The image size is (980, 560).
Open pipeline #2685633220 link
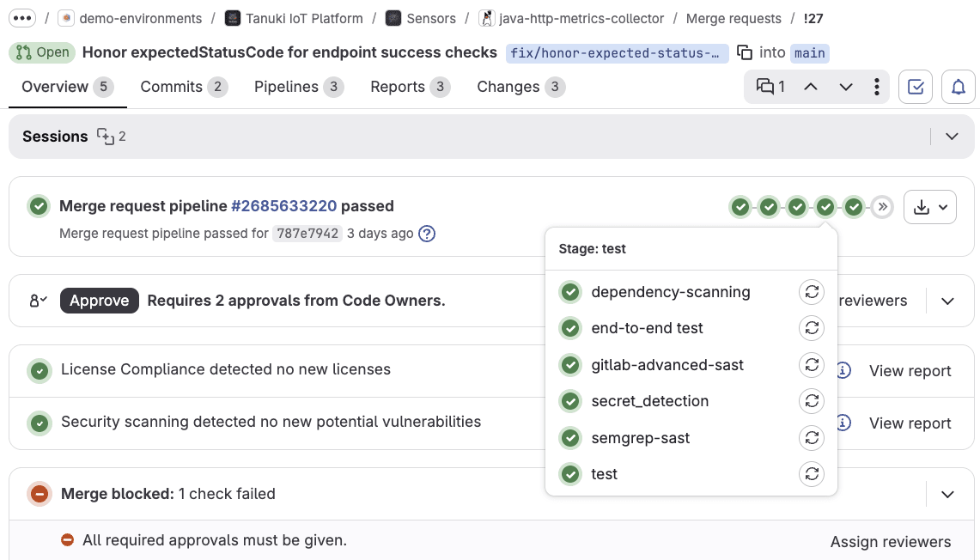pyautogui.click(x=283, y=205)
